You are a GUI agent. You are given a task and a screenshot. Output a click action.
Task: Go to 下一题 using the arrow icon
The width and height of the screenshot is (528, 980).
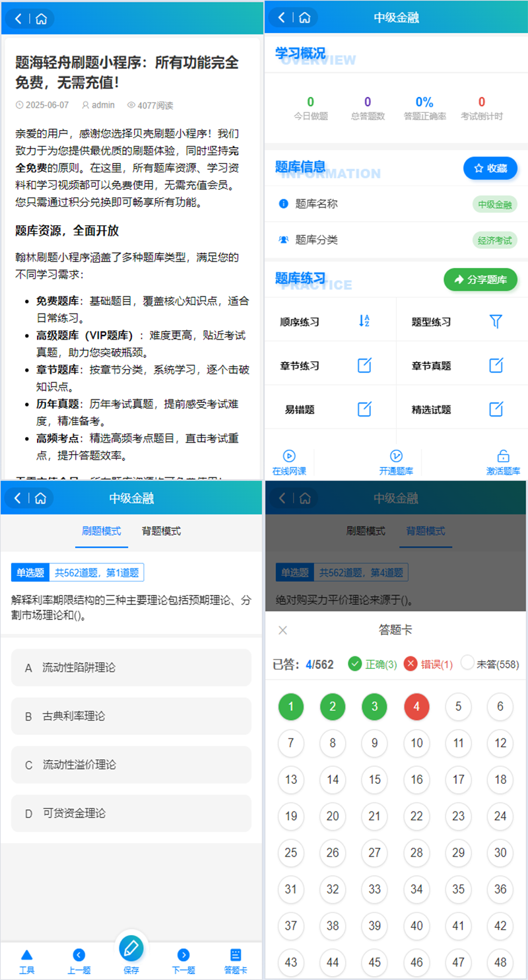183,954
